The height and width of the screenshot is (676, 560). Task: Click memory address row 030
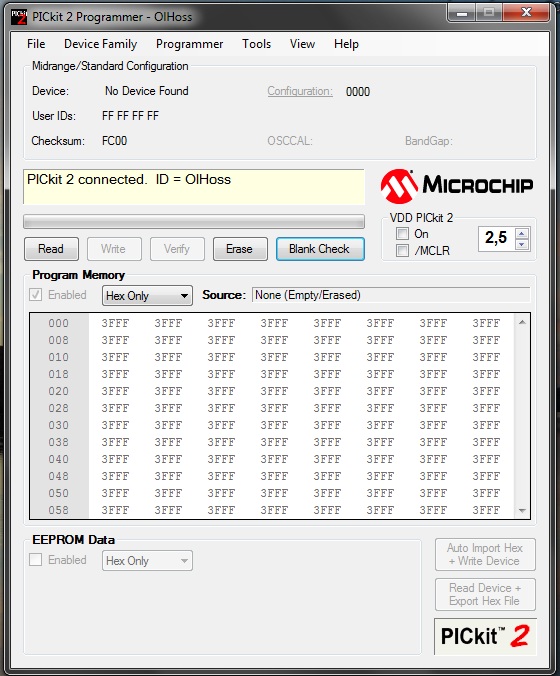59,426
